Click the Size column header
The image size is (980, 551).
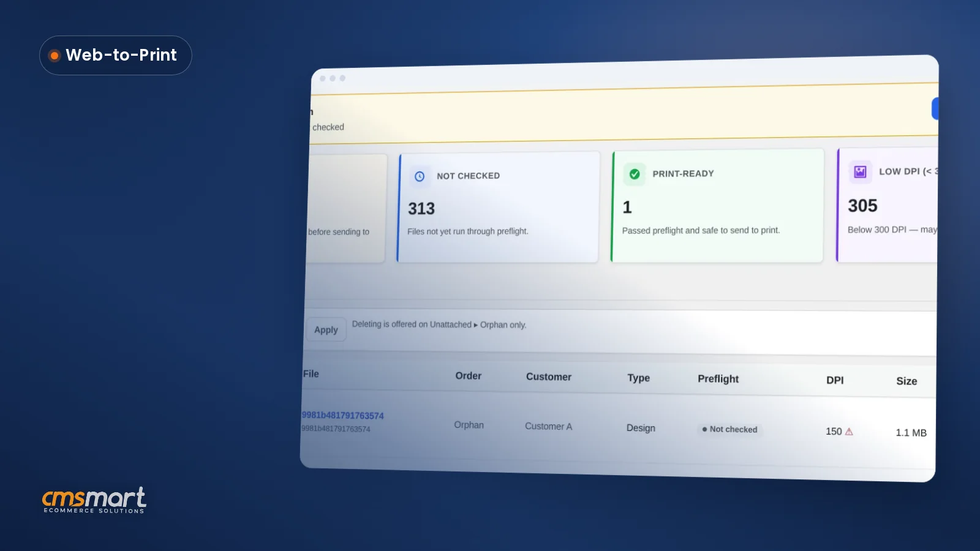pyautogui.click(x=907, y=381)
